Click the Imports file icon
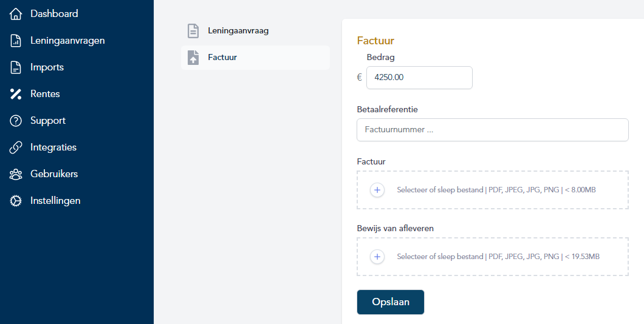This screenshot has height=324, width=644. [16, 67]
